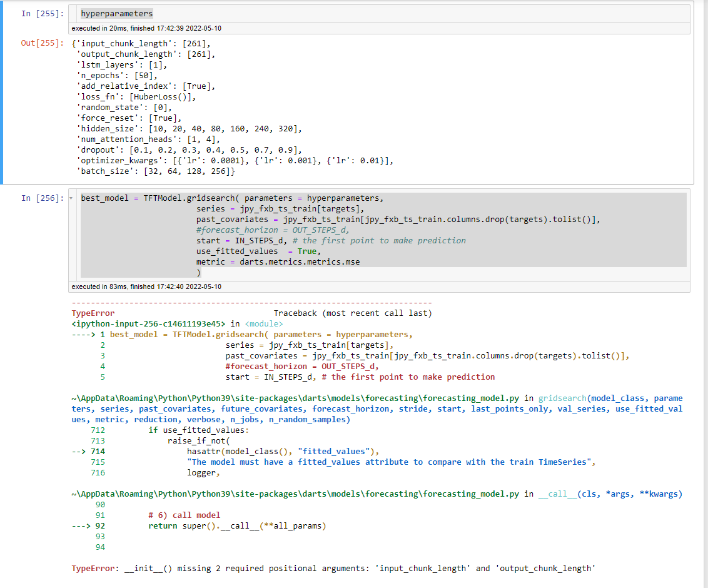The height and width of the screenshot is (588, 708).
Task: Click traceback line 5 'start = IN_STEPS_d'
Action: [297, 377]
